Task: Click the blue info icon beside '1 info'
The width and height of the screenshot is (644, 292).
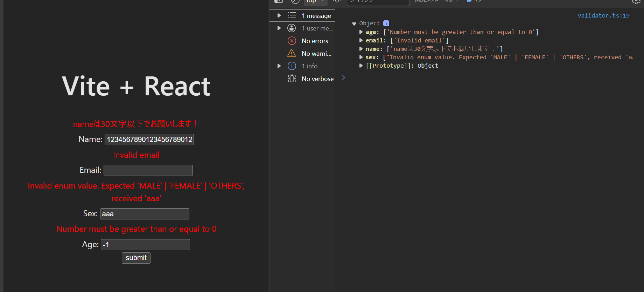Action: (292, 66)
